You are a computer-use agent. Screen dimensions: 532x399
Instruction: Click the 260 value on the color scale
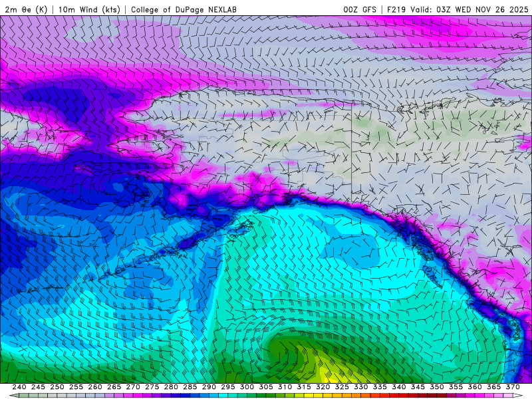click(x=95, y=387)
